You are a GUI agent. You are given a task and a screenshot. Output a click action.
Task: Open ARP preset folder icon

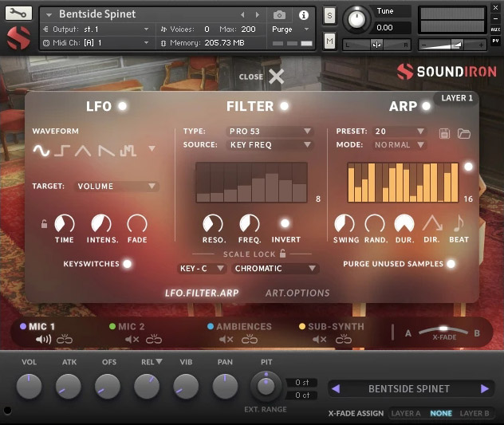[x=463, y=132]
